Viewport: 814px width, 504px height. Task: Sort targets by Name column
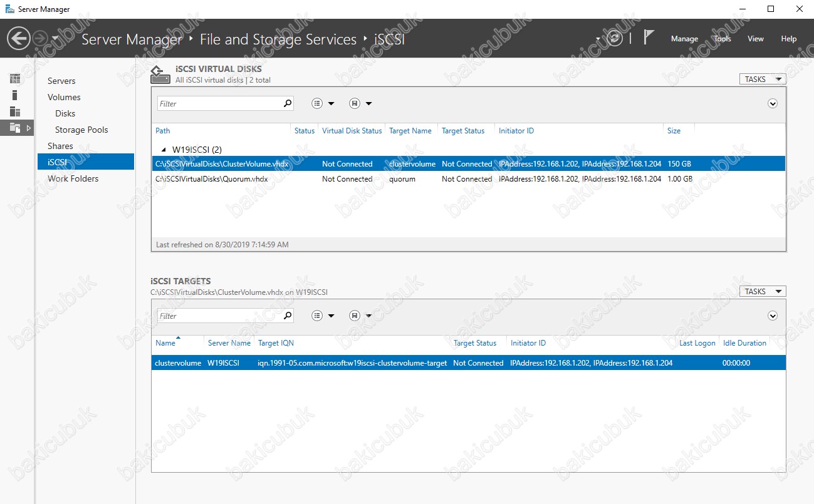tap(165, 343)
